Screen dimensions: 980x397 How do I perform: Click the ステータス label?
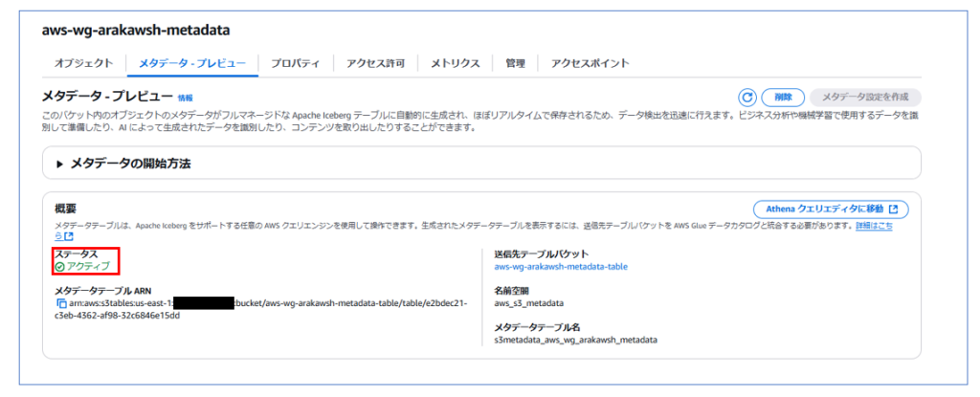(77, 254)
